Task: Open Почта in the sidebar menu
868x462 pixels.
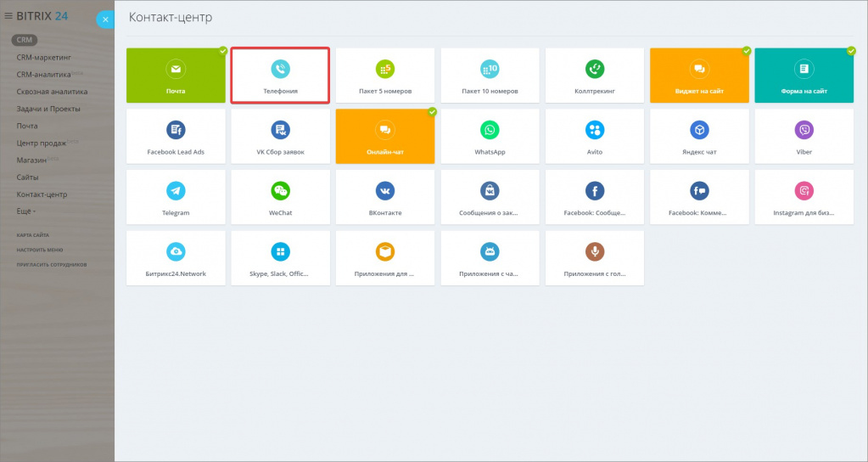Action: tap(27, 127)
